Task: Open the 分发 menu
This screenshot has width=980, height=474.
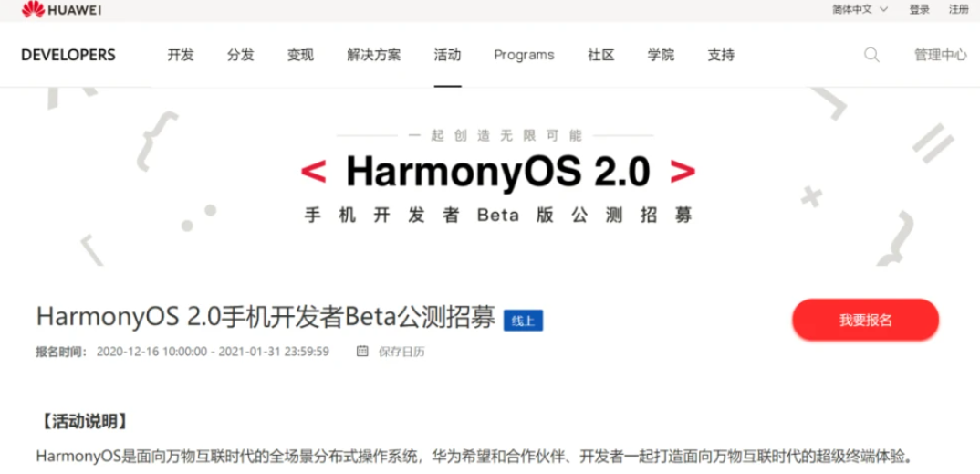Action: pos(241,55)
